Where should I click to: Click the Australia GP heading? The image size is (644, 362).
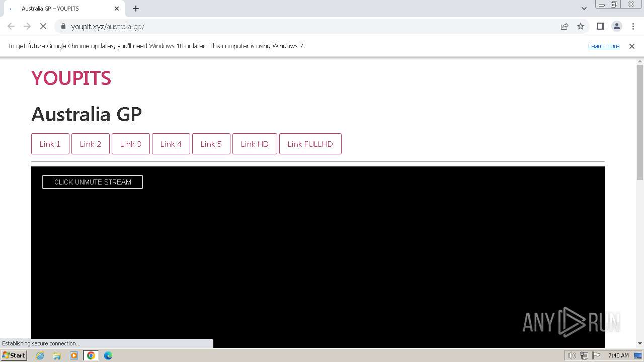[x=87, y=114]
